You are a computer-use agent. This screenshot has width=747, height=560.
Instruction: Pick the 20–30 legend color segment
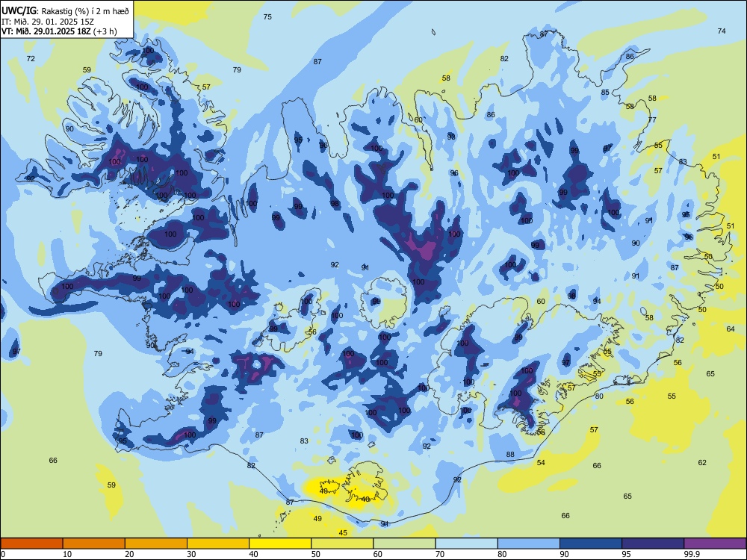[156, 544]
